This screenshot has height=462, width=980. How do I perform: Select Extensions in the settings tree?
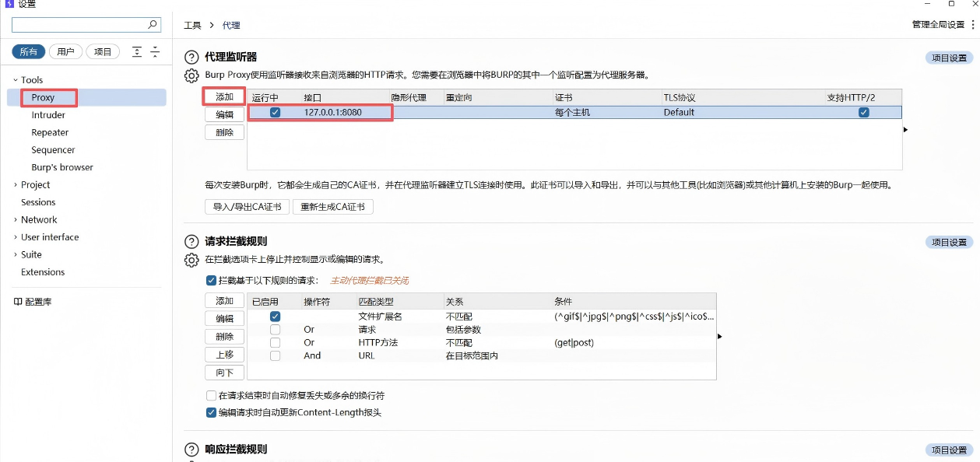(43, 272)
